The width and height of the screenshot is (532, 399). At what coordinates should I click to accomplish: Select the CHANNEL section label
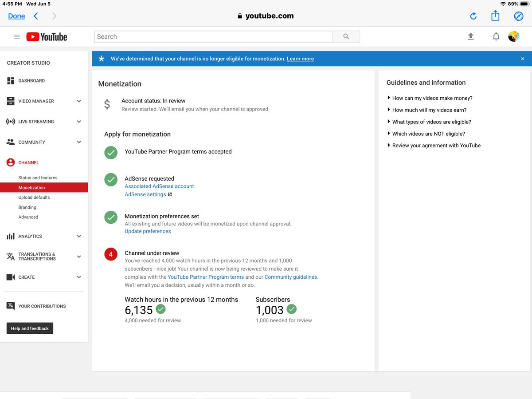tap(28, 162)
